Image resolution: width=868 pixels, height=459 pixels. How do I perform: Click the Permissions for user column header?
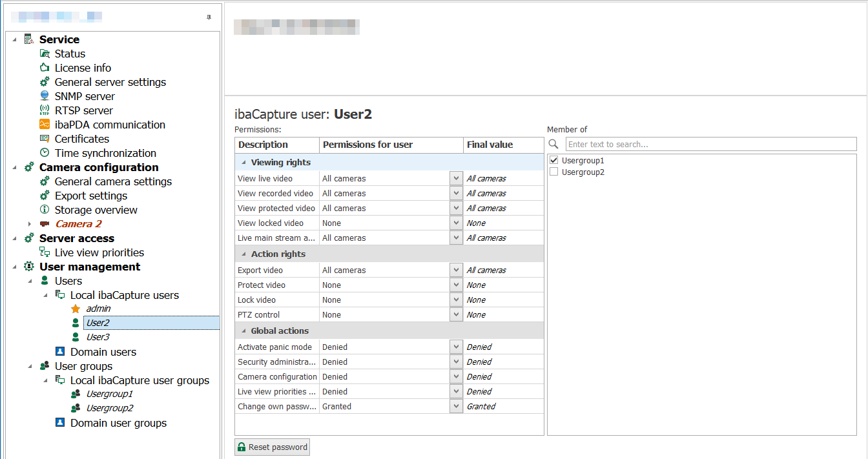click(x=391, y=145)
